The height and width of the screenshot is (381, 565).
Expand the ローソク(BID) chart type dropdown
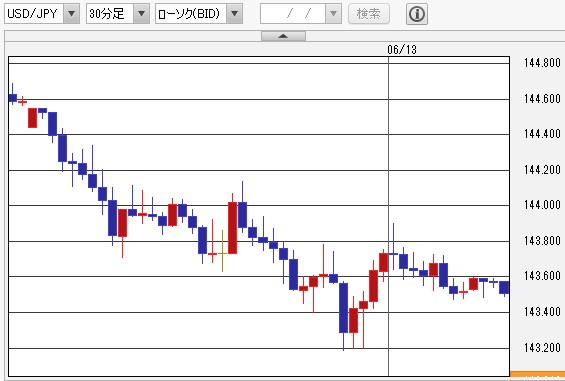(235, 14)
